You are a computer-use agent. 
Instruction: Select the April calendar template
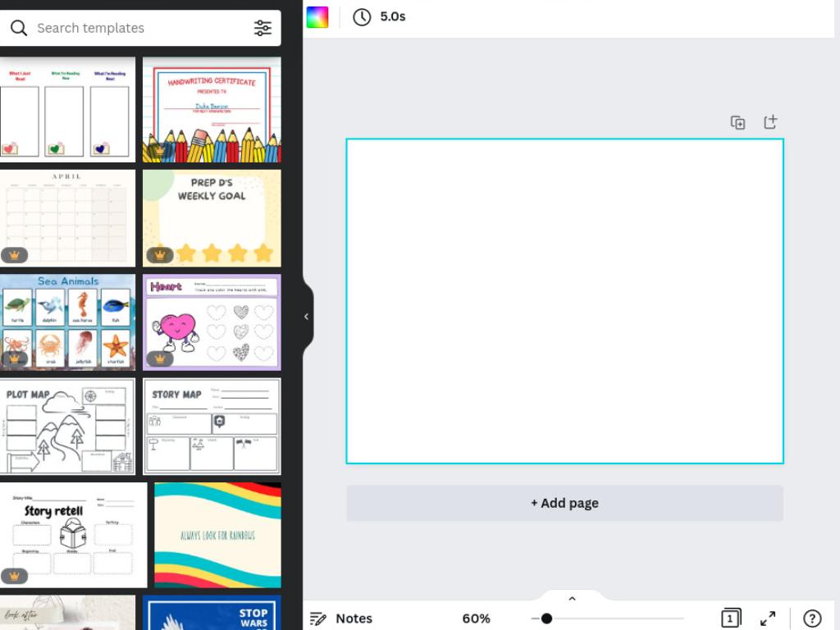click(x=67, y=218)
